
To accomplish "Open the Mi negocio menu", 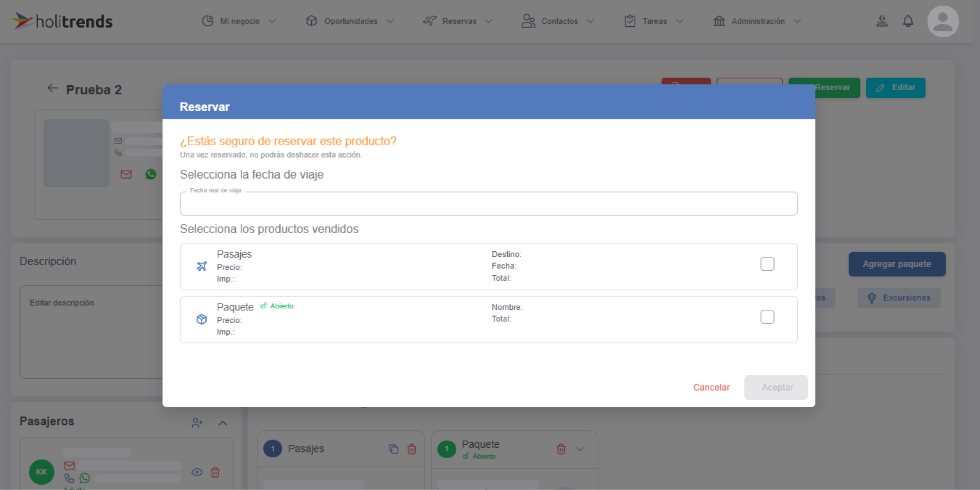I will pos(239,21).
